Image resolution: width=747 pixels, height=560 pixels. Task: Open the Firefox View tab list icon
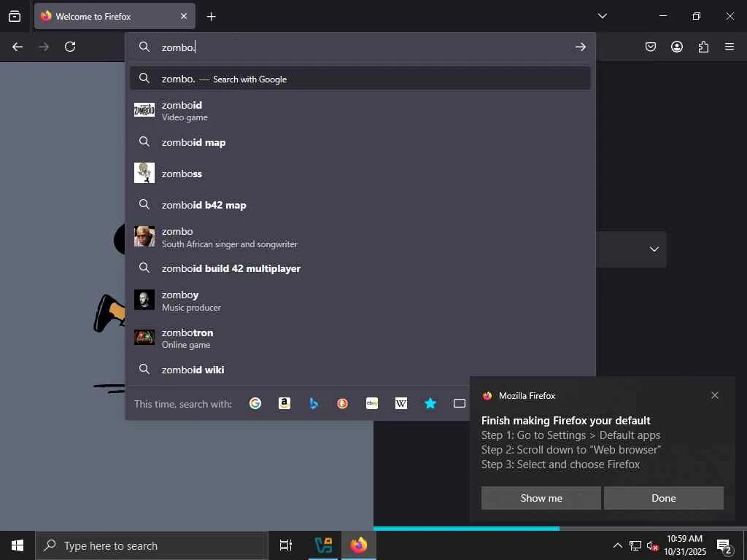pos(15,16)
